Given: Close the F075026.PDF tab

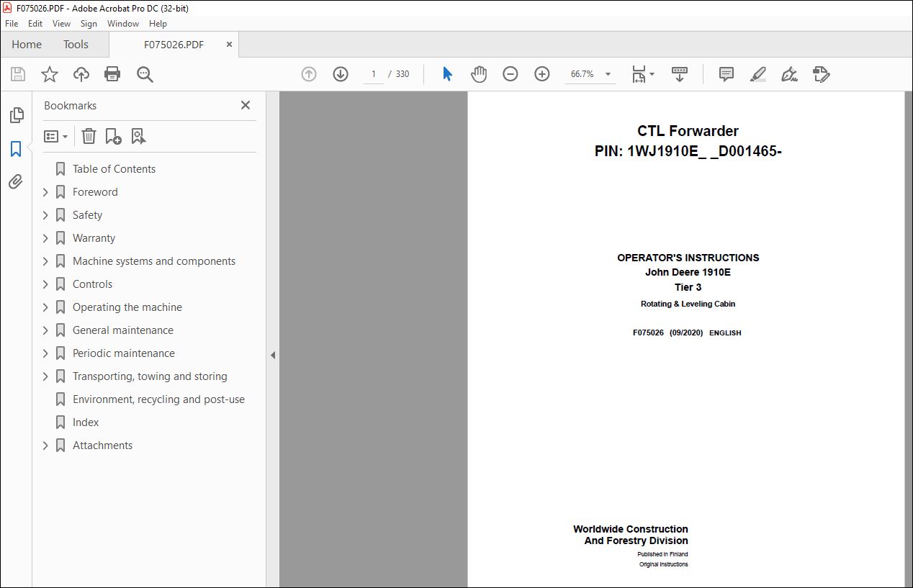Looking at the screenshot, I should (x=229, y=45).
